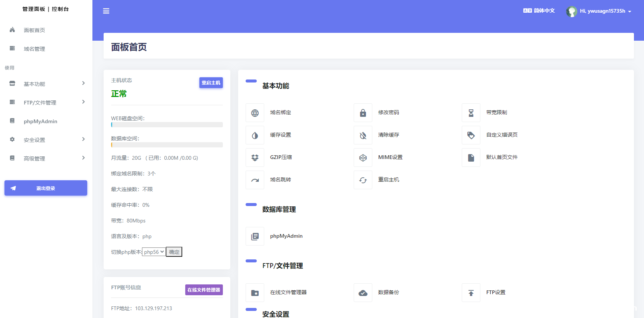Viewport: 644px width, 318px height.
Task: Open the 带宽限制 hourglass icon
Action: coord(471,113)
